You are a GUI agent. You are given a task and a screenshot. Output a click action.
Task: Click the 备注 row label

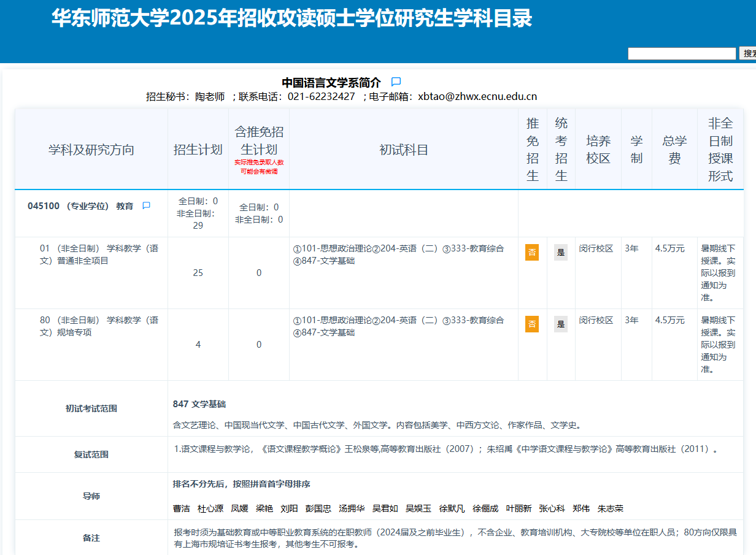point(91,538)
